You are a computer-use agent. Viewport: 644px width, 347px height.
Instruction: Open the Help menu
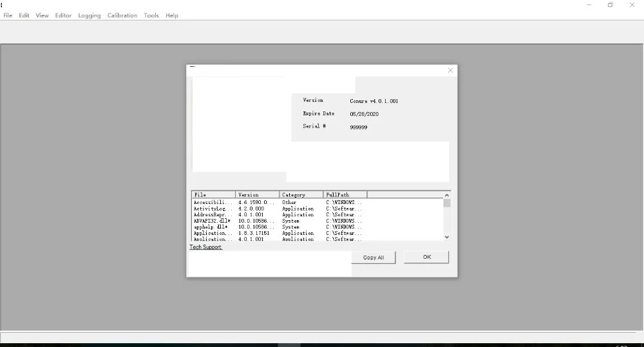[x=172, y=15]
